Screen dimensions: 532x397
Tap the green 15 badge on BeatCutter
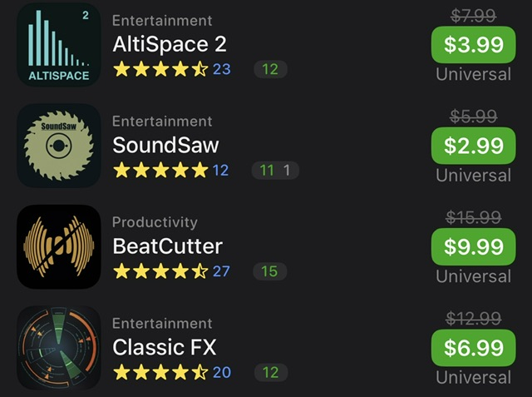coord(269,271)
